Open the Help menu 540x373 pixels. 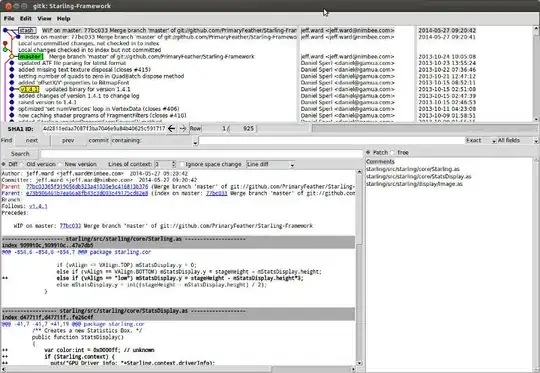coord(63,19)
